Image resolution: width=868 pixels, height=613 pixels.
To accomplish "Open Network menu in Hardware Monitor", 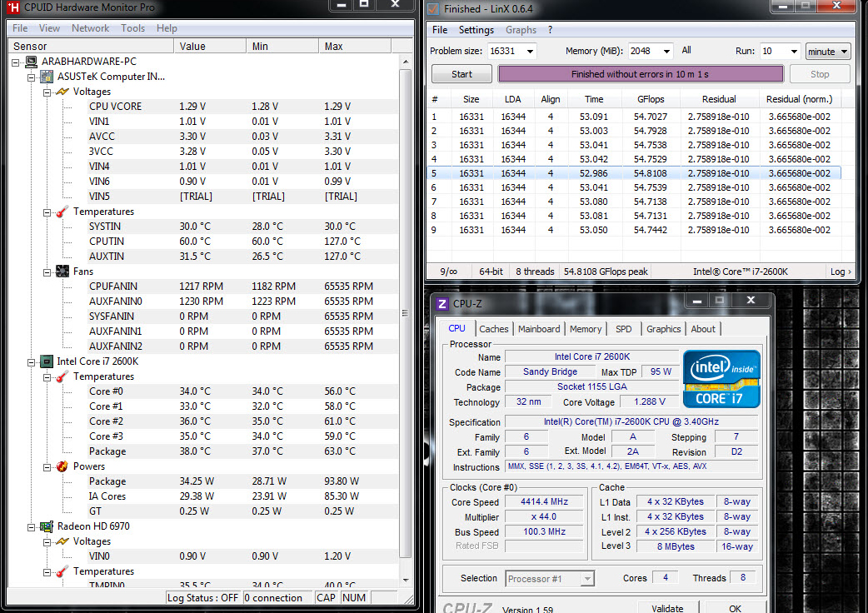I will coord(90,28).
